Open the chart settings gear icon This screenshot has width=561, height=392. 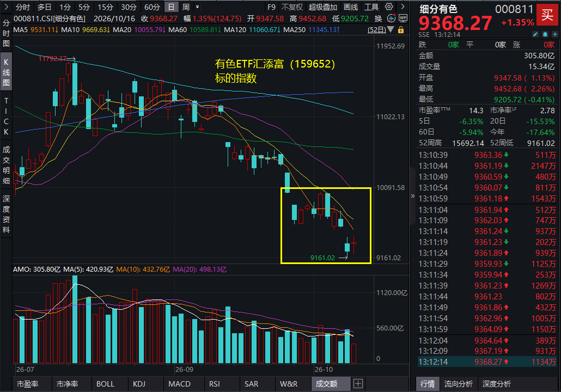coord(389,7)
